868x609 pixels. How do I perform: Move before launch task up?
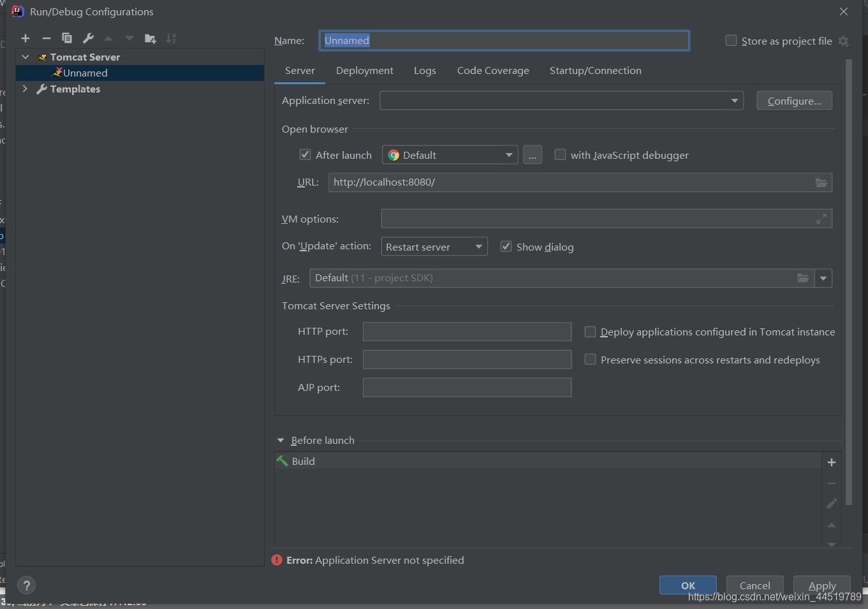tap(832, 525)
